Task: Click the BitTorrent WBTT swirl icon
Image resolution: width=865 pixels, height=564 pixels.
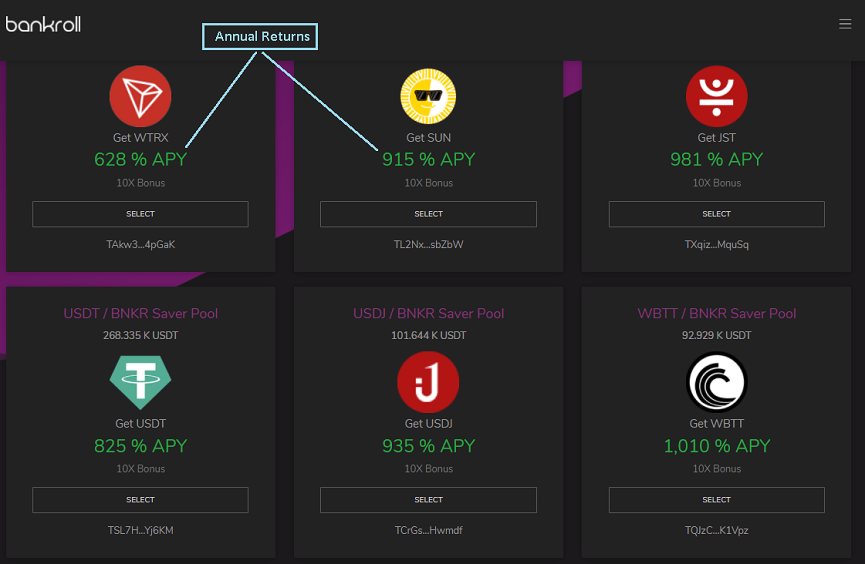Action: point(716,382)
